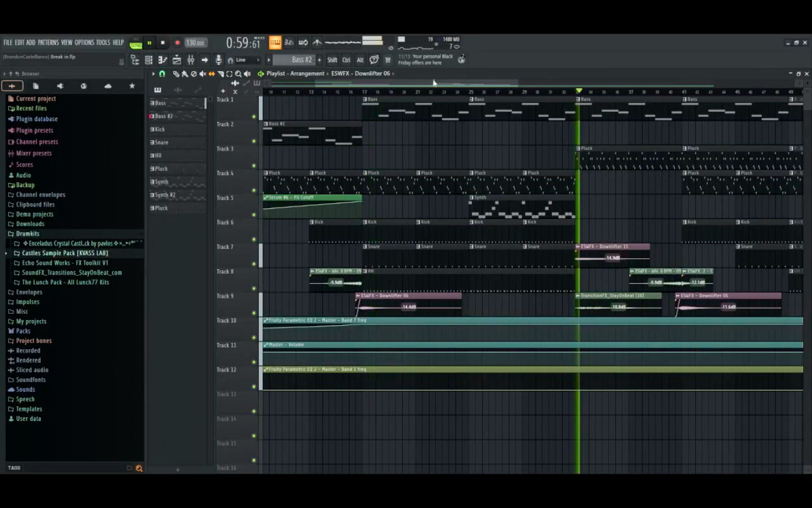Open the Mixer window from toolbar
Image resolution: width=812 pixels, height=508 pixels.
(x=191, y=60)
